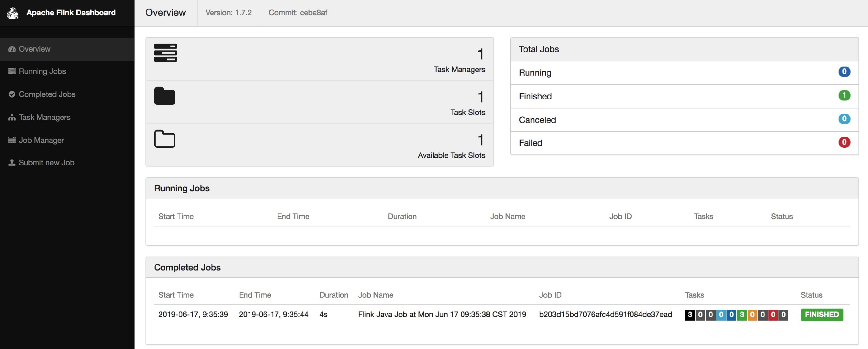Open the Flink Java Job entry

click(x=442, y=314)
